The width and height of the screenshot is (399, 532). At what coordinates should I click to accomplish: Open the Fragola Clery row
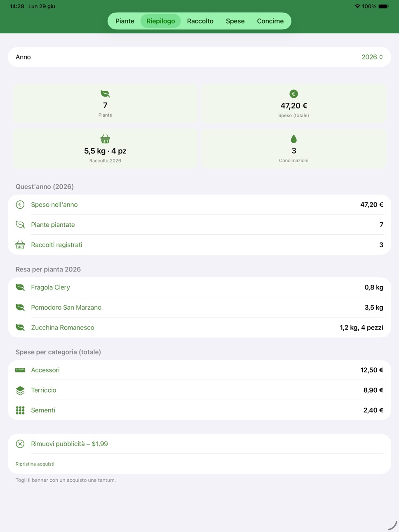[199, 287]
